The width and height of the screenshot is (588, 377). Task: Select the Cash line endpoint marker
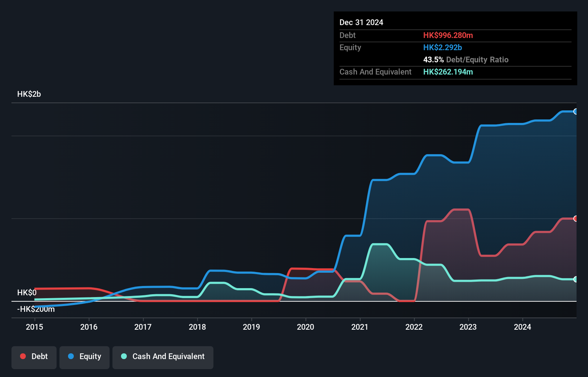(575, 279)
